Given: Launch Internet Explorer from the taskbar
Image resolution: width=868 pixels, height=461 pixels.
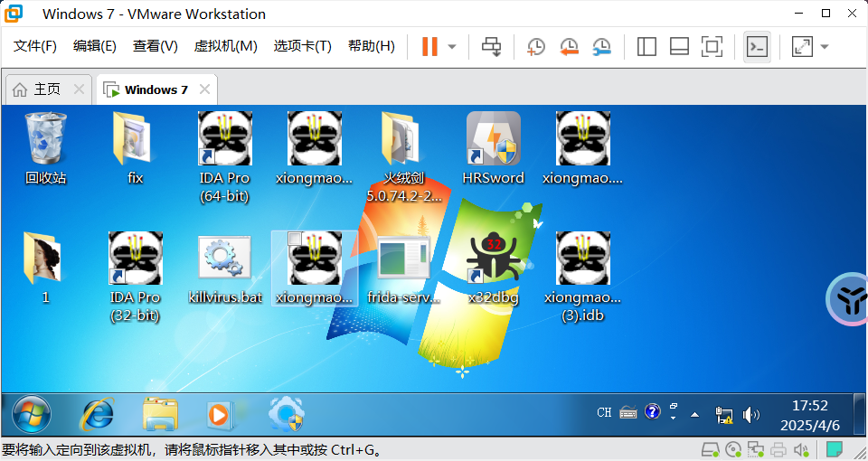Looking at the screenshot, I should click(98, 415).
